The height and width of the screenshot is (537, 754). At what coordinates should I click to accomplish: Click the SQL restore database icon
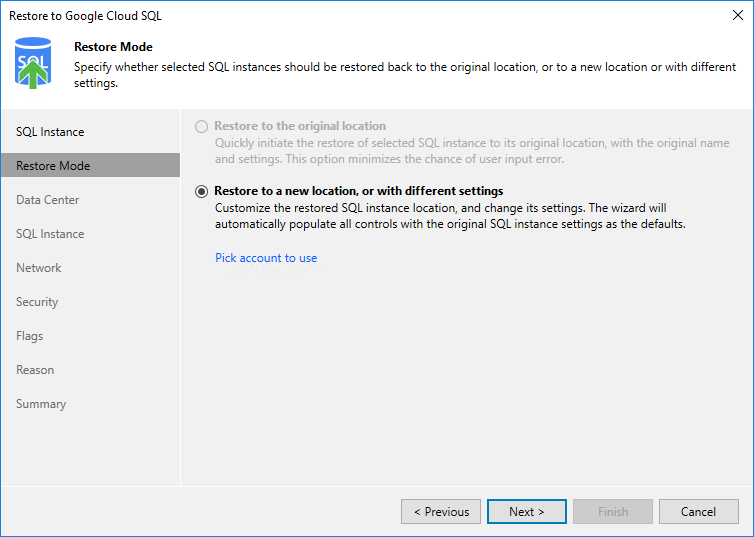[x=33, y=64]
